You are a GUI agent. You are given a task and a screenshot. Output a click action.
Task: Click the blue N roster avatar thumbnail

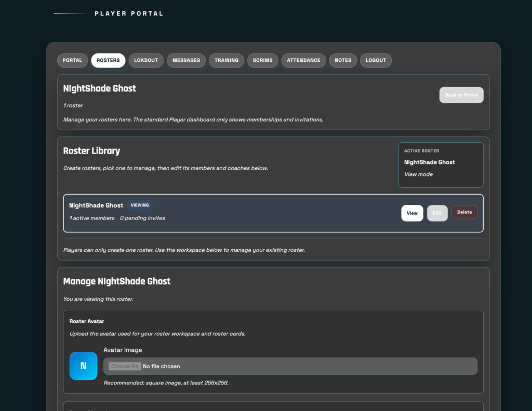[x=84, y=366]
